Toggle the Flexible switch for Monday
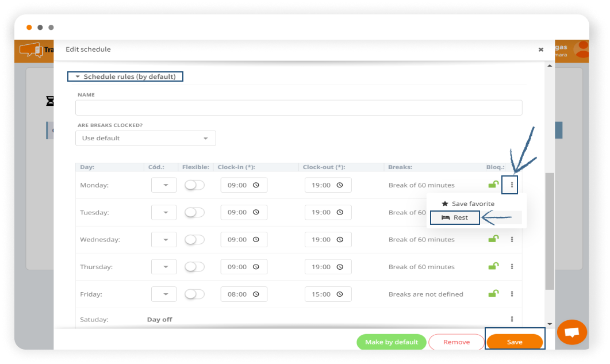The height and width of the screenshot is (364, 610). 194,185
